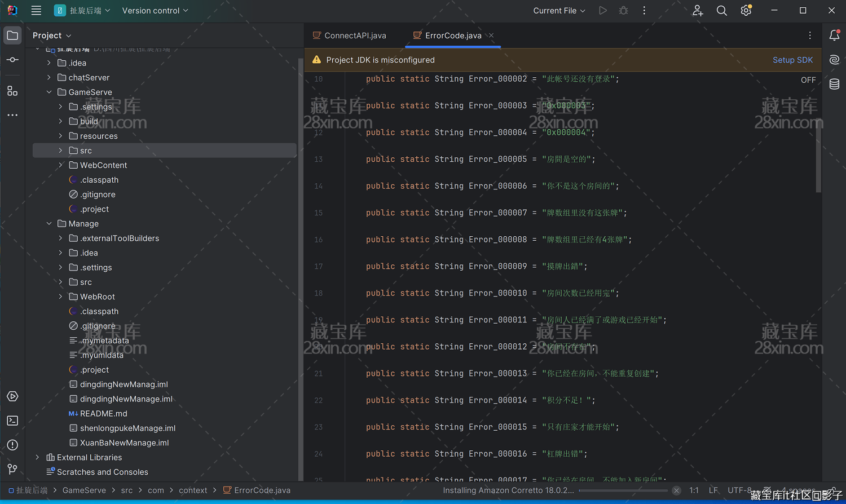Select the ErrorCode.java editor tab
The width and height of the screenshot is (846, 504).
454,36
